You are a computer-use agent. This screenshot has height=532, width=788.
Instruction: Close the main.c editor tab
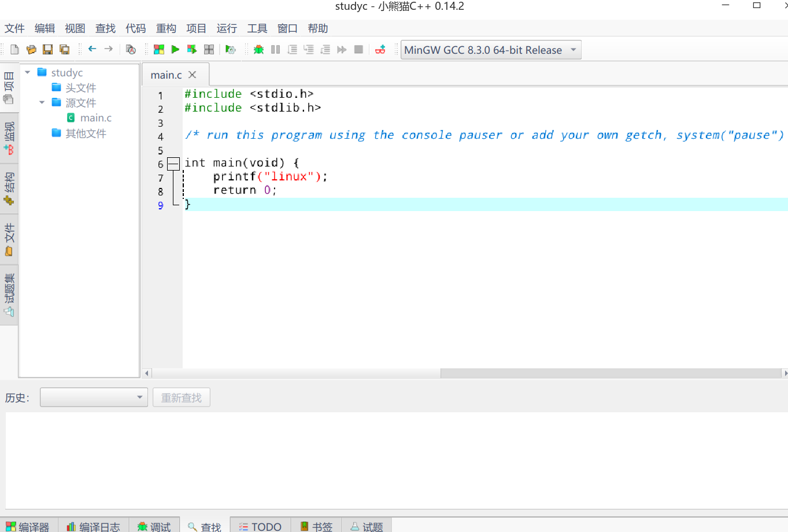193,75
